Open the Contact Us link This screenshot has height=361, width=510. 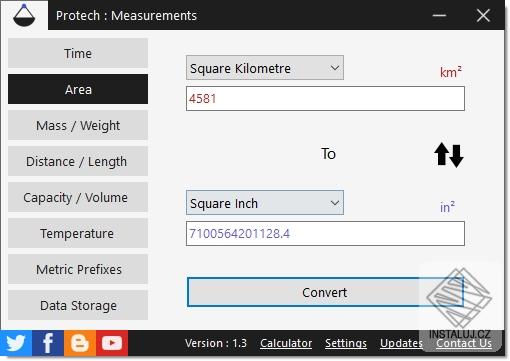(464, 343)
